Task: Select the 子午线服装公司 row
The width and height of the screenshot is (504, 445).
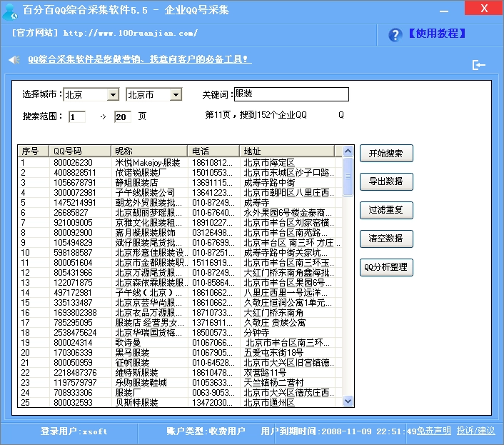Action: pyautogui.click(x=180, y=193)
